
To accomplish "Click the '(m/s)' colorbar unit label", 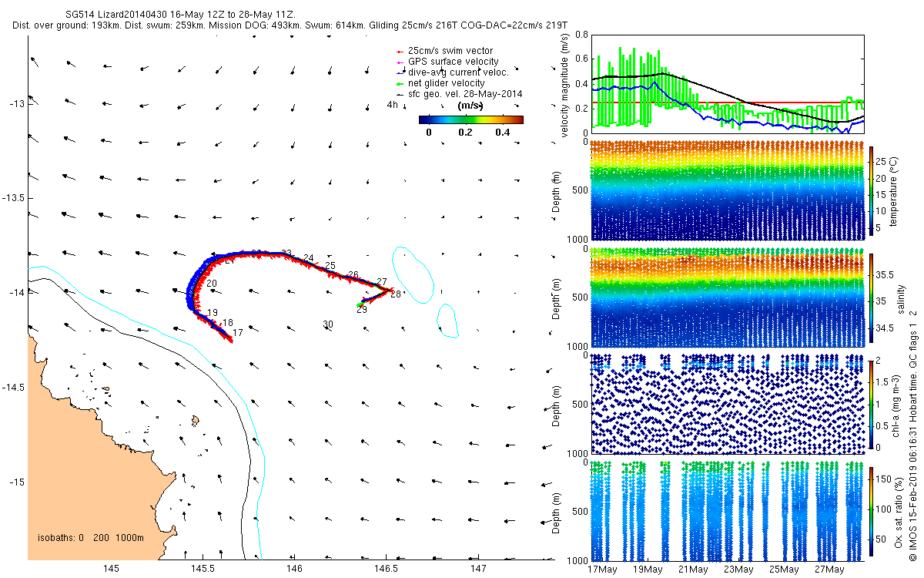I will click(470, 106).
